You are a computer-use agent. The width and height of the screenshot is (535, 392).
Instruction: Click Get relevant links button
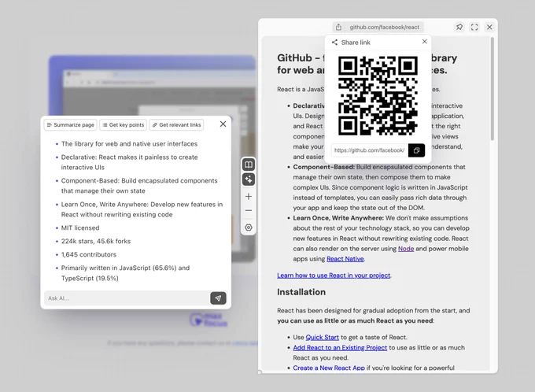tap(176, 125)
